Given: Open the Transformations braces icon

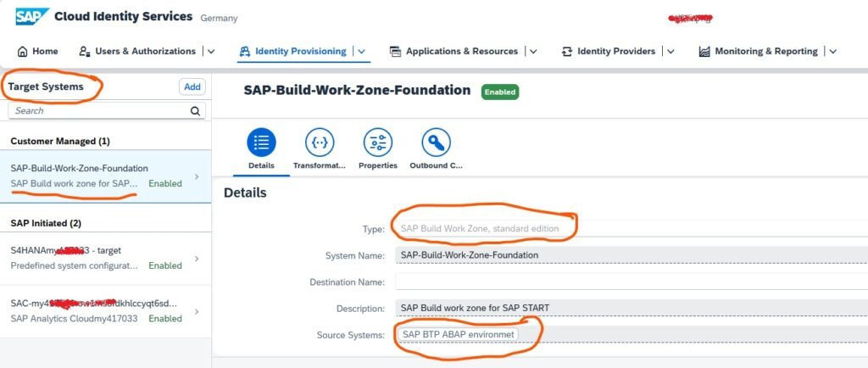Looking at the screenshot, I should coord(319,142).
